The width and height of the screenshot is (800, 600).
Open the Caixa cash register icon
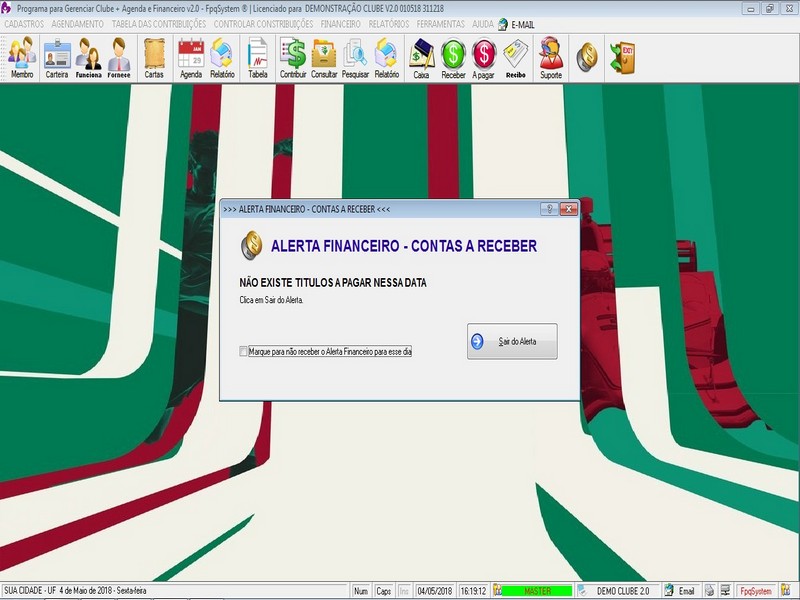421,58
